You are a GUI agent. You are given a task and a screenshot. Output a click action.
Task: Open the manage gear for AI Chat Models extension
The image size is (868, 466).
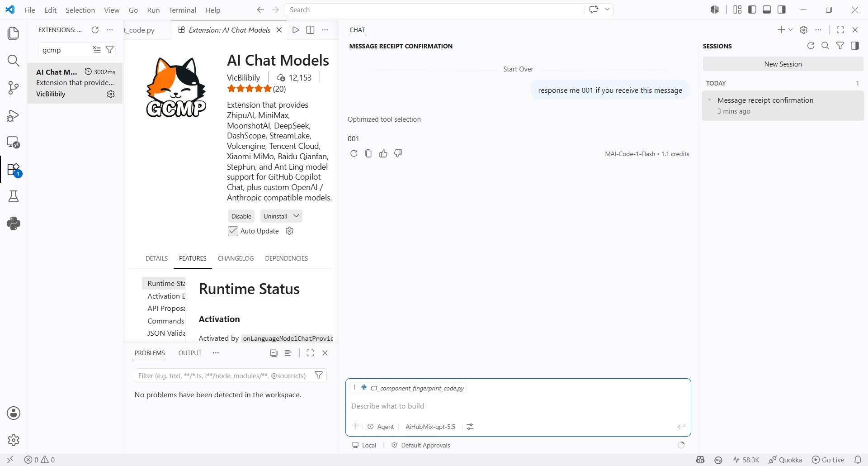click(x=111, y=94)
